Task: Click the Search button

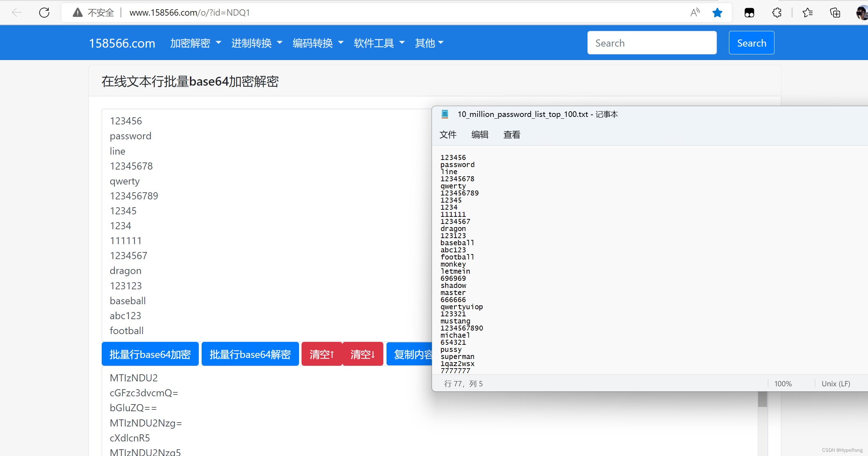Action: 751,43
